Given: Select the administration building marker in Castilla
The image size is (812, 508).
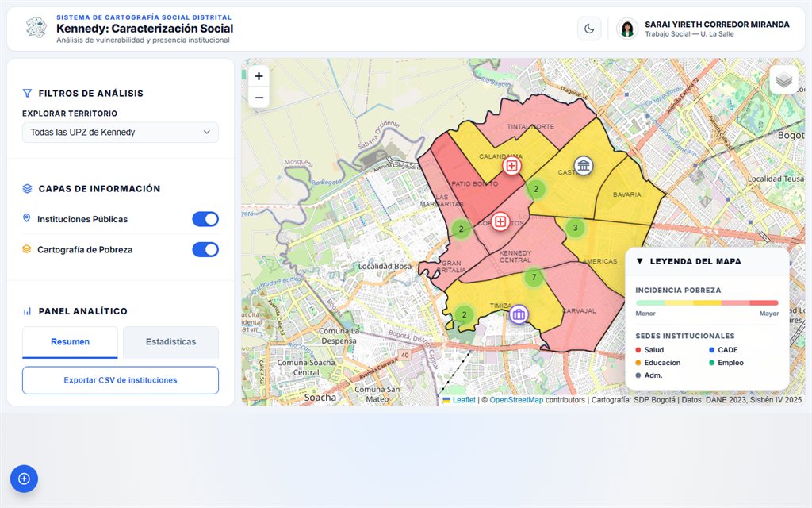Looking at the screenshot, I should tap(584, 166).
